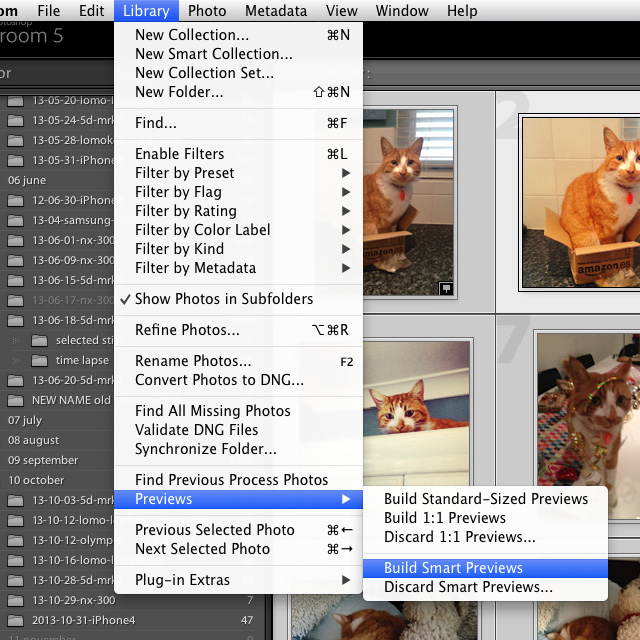The image size is (640, 640).
Task: Click the folder icon of 13-10-12-olymp
Action: pyautogui.click(x=16, y=540)
